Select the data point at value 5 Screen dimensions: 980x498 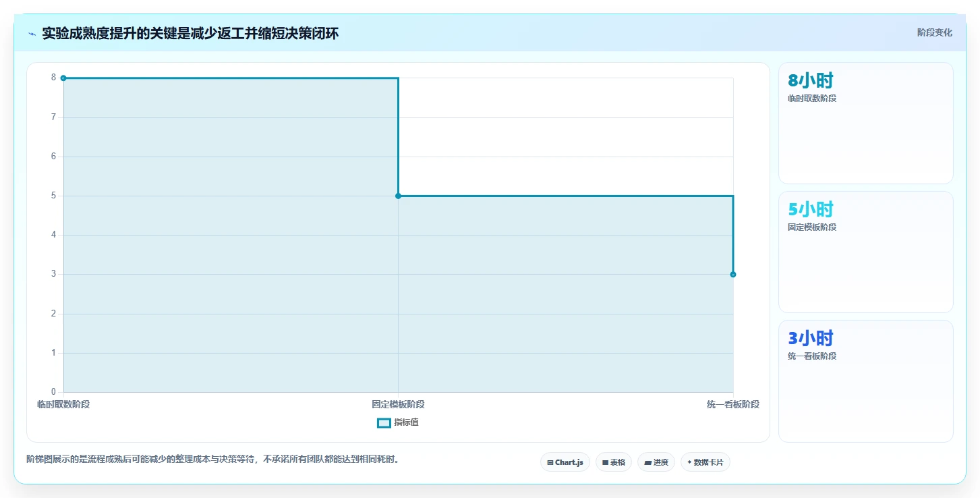point(398,196)
